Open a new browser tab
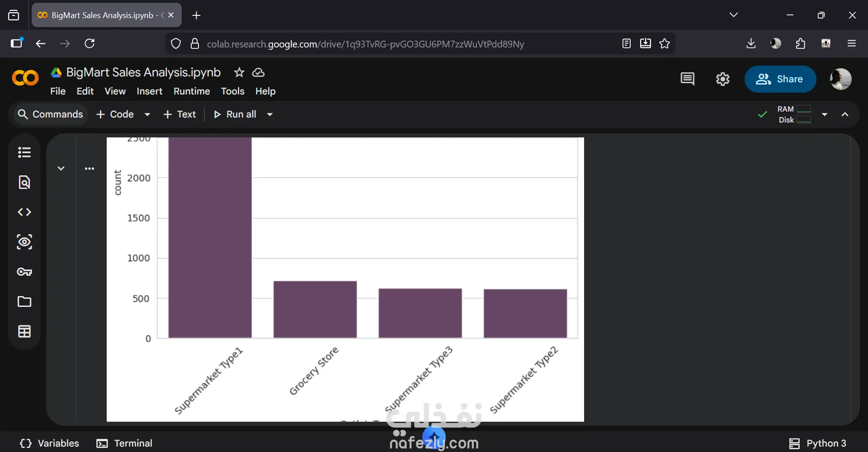Image resolution: width=868 pixels, height=452 pixels. pyautogui.click(x=196, y=15)
